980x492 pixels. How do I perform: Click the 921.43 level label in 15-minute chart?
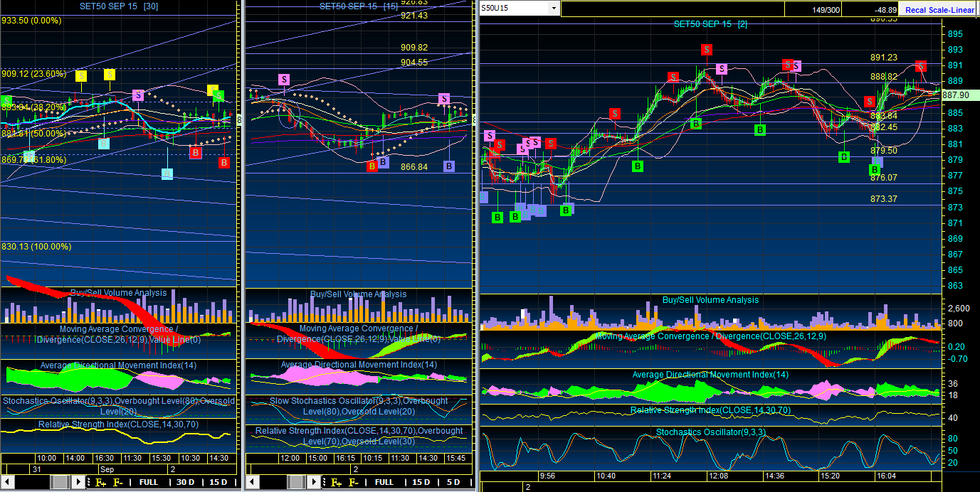[x=414, y=16]
